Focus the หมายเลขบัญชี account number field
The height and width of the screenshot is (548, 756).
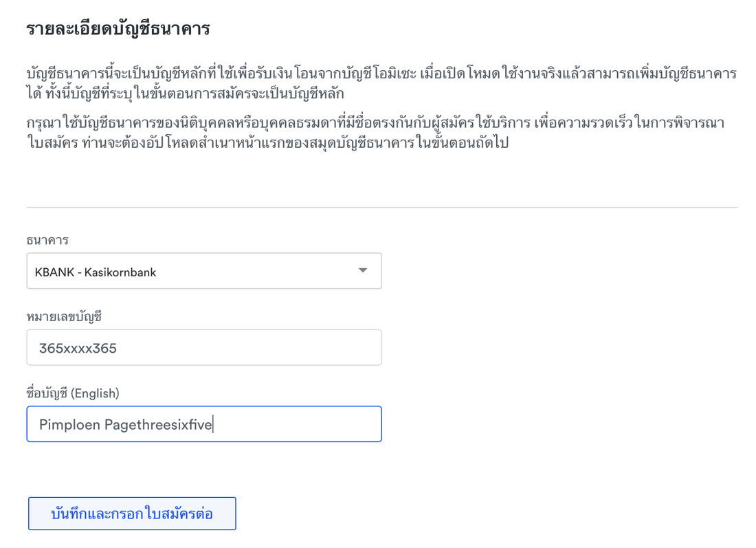204,347
